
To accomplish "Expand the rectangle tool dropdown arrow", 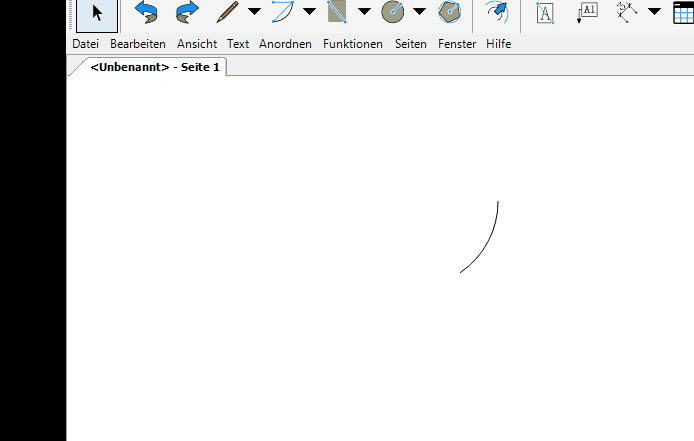I will [364, 11].
